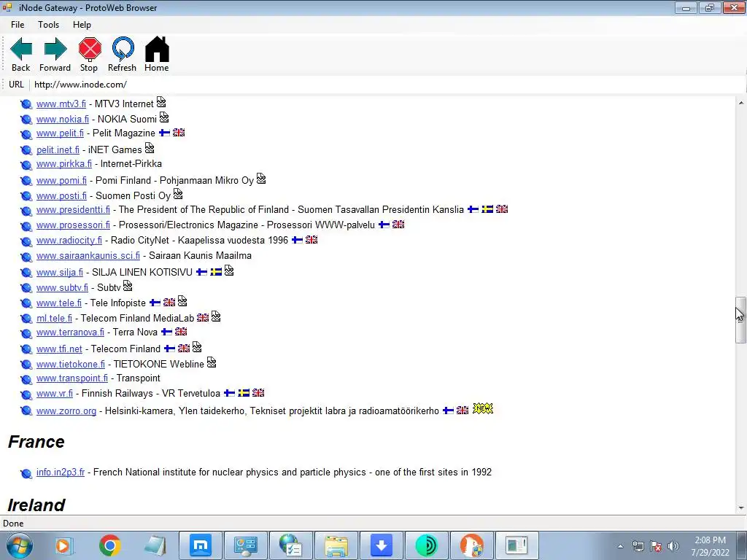
Task: Click the Ireland section heading
Action: click(x=36, y=505)
